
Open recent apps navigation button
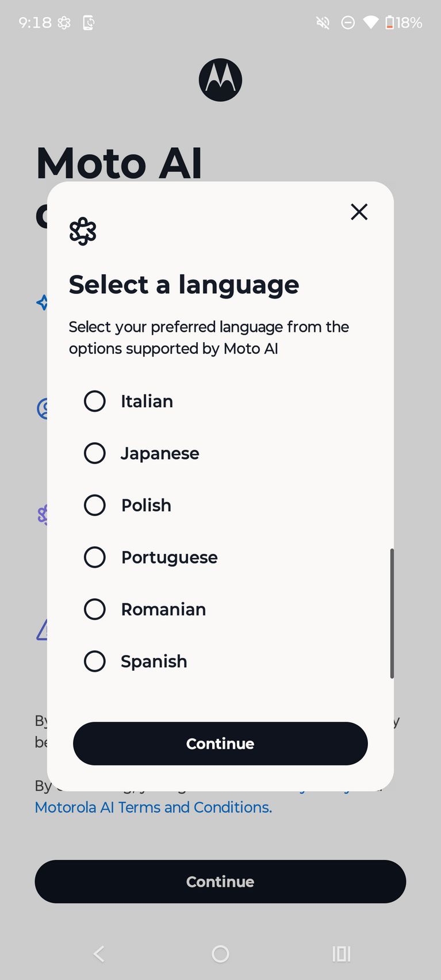pos(342,954)
